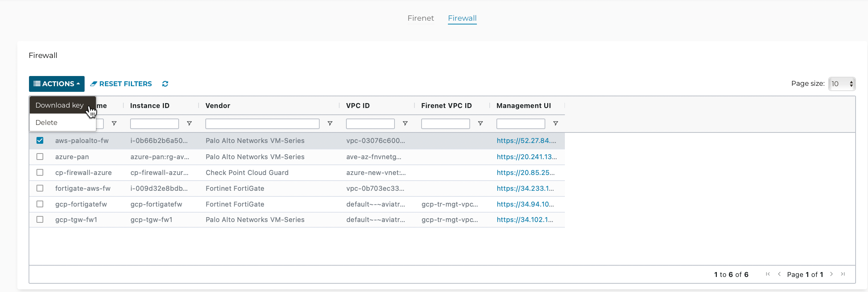Viewport: 868px width, 292px height.
Task: Open the filter icon for Management UI column
Action: tap(555, 123)
